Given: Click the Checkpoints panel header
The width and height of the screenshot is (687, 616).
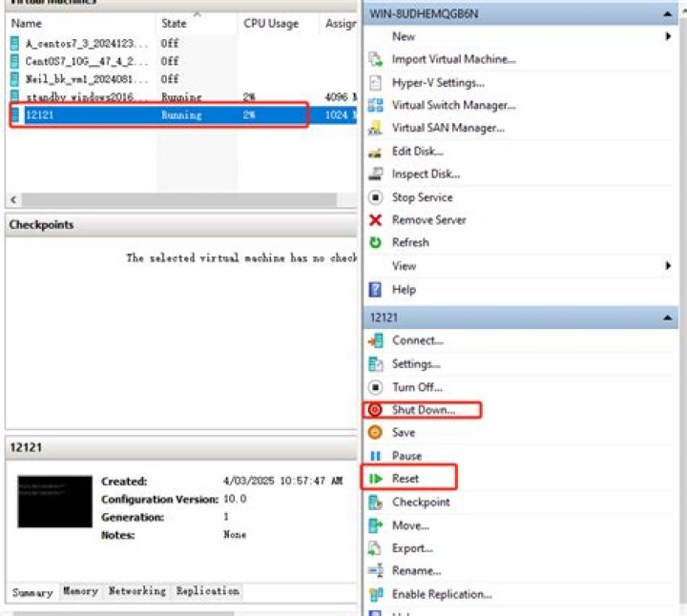Looking at the screenshot, I should click(x=181, y=225).
